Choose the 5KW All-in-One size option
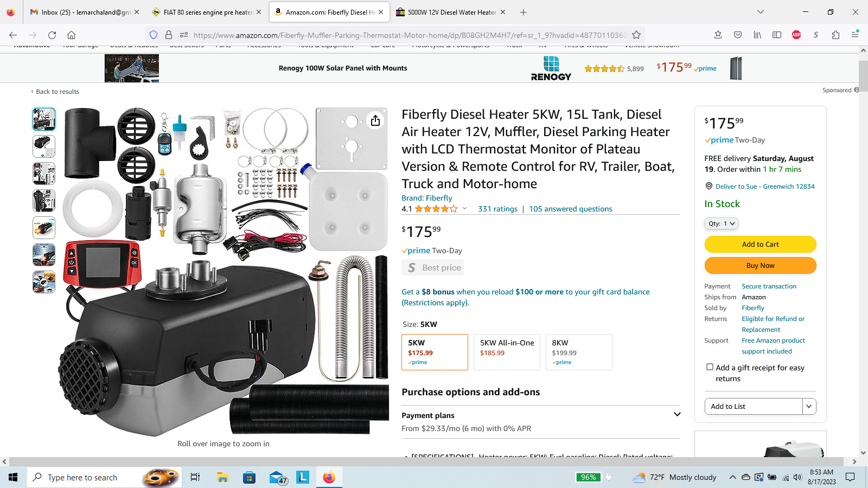Screen dimensions: 868x488 [507, 352]
